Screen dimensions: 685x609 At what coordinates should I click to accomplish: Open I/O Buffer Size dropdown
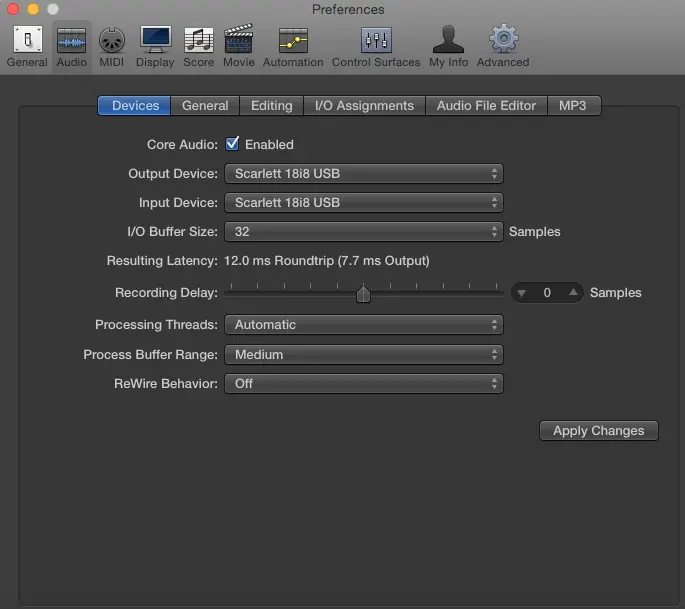click(364, 232)
